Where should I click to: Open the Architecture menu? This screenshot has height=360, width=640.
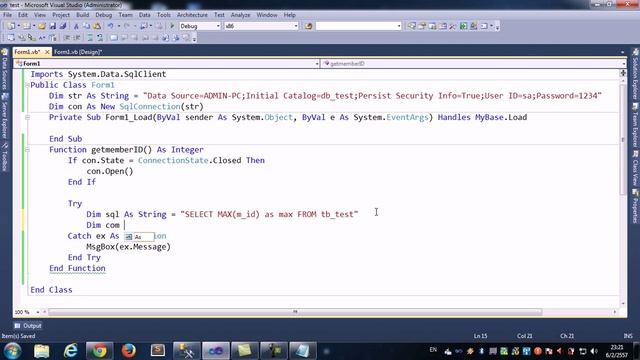point(192,15)
